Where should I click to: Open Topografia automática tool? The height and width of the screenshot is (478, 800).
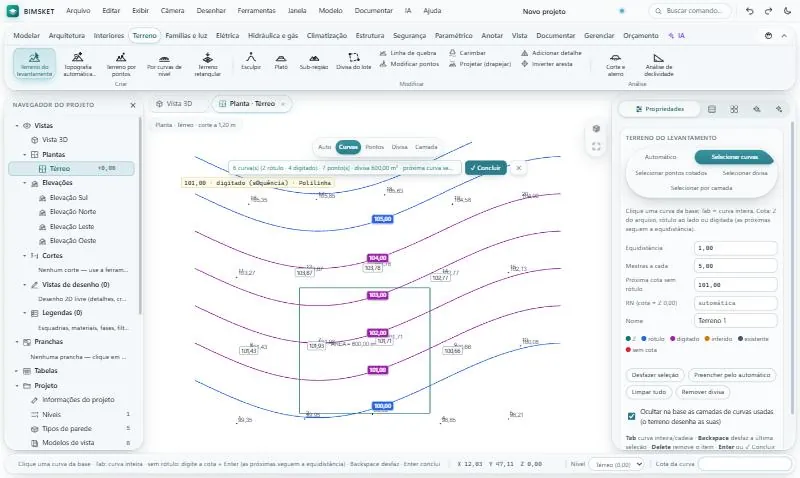[x=78, y=64]
